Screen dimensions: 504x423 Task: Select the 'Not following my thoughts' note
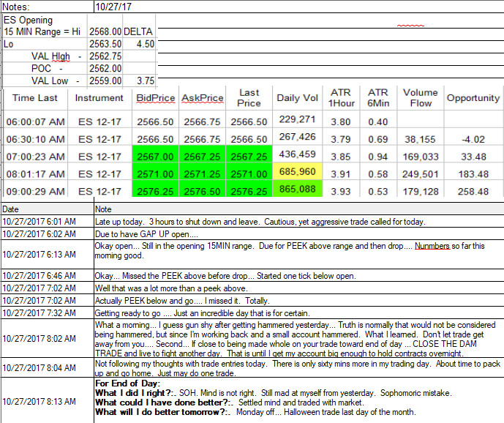tap(298, 368)
